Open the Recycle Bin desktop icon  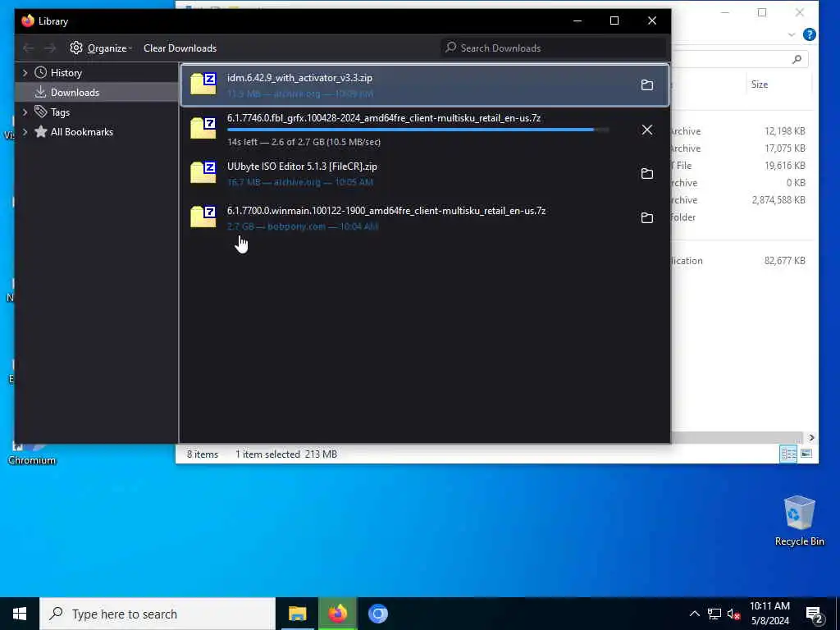(x=799, y=521)
